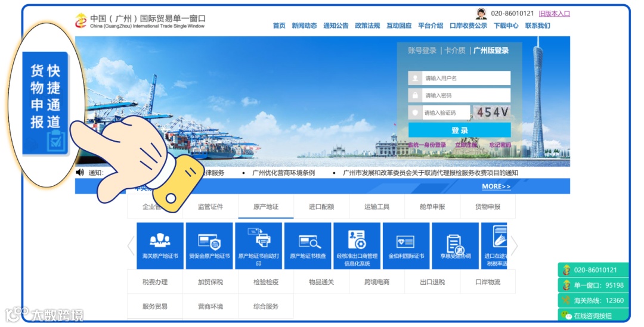Click the 海关热线 12360 widget
The height and width of the screenshot is (327, 644).
(x=593, y=300)
